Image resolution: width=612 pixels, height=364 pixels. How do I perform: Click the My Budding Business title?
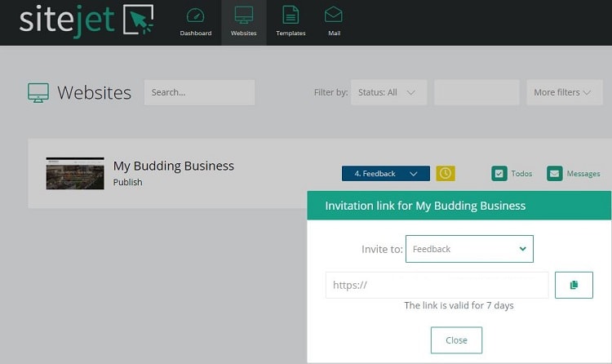[174, 166]
